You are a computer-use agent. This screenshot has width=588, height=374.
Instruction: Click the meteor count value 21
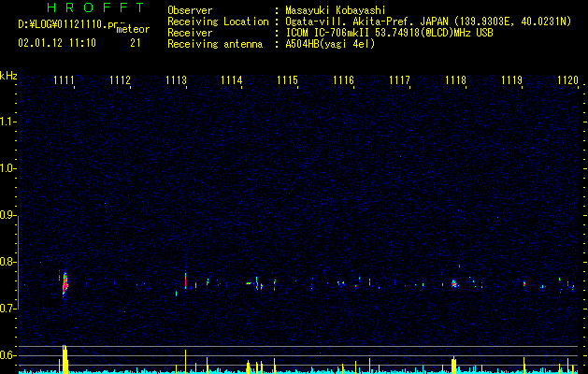pos(136,43)
